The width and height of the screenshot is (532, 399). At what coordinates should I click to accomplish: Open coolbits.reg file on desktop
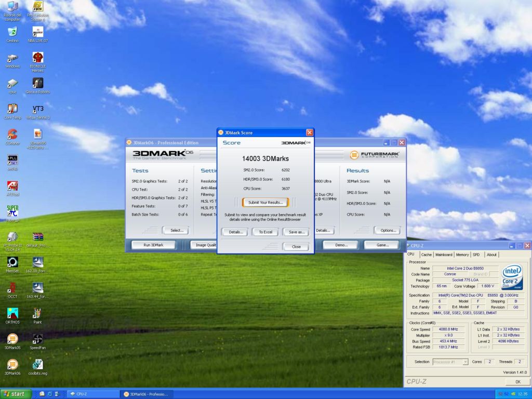(x=37, y=367)
